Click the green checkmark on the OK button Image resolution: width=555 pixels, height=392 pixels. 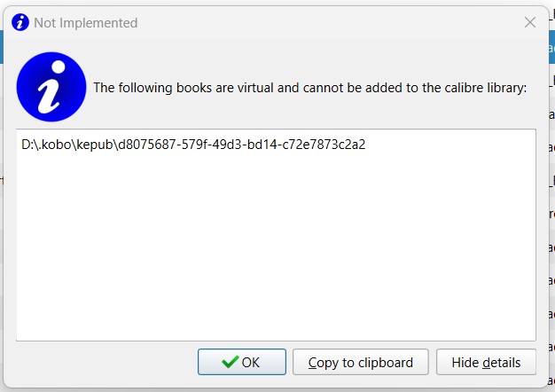tap(231, 362)
